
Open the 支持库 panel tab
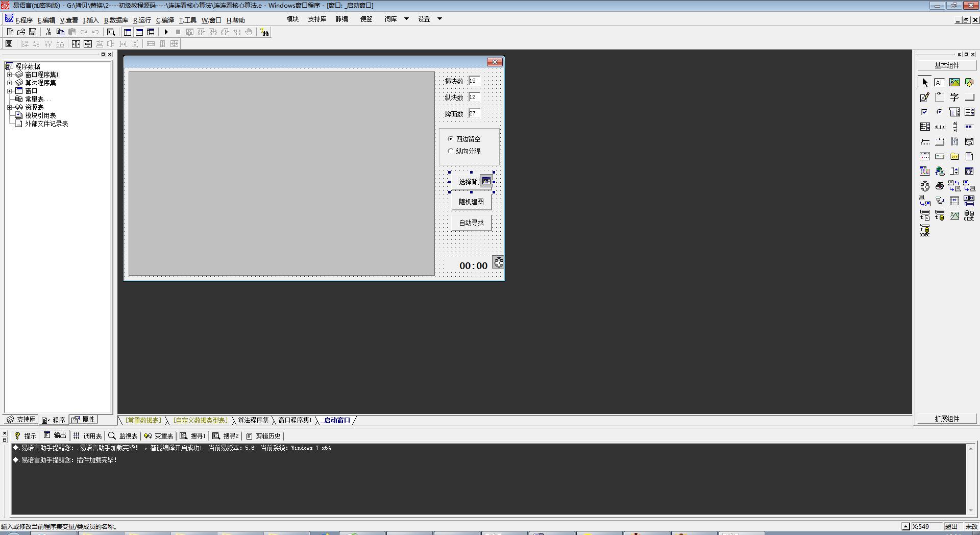coord(21,420)
